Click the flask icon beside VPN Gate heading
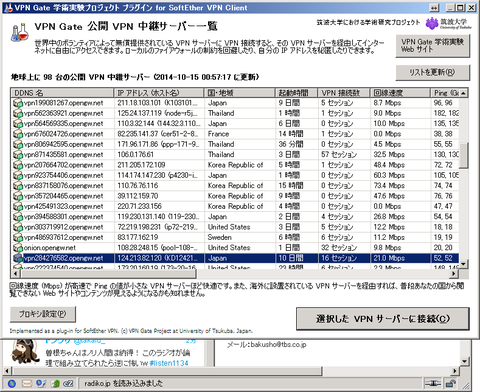Screen dimensions: 480x392 pyautogui.click(x=19, y=32)
